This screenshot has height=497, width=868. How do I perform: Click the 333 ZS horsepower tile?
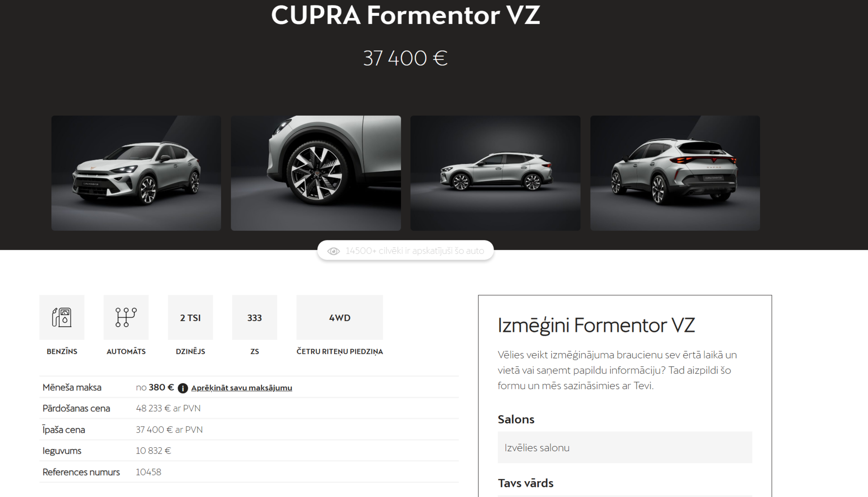coord(255,317)
